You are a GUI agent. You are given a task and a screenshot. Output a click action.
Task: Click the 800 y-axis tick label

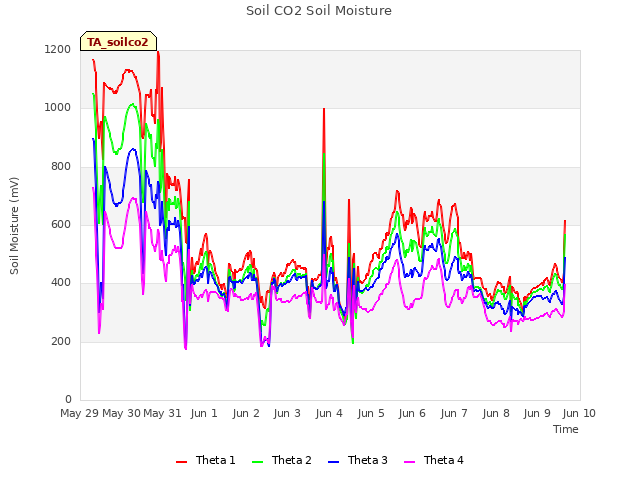coord(61,166)
